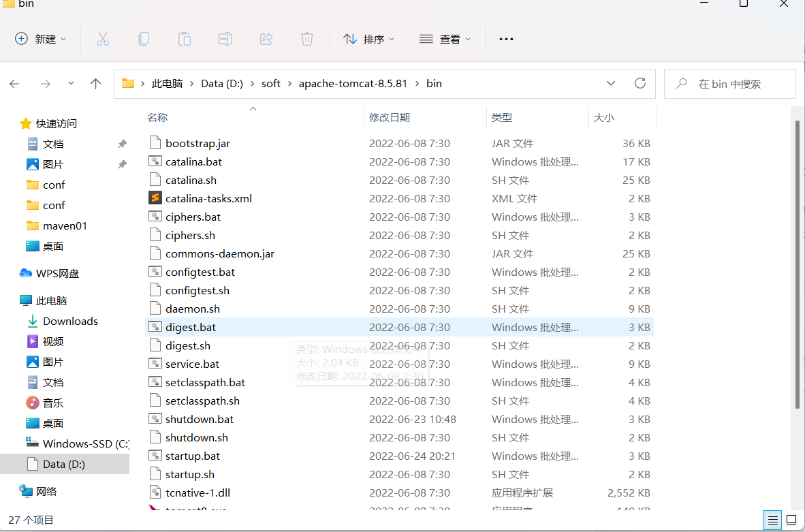Select service.bat file
This screenshot has height=532, width=805.
pyautogui.click(x=399, y=364)
